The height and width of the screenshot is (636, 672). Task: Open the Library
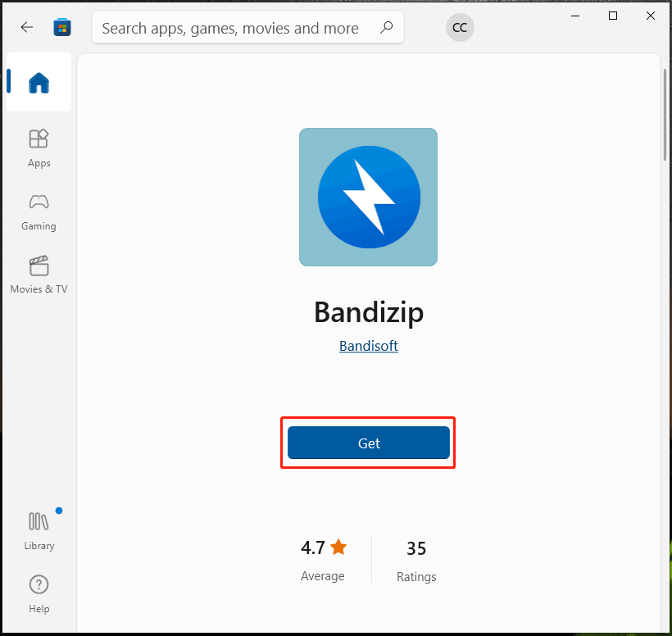click(x=39, y=530)
